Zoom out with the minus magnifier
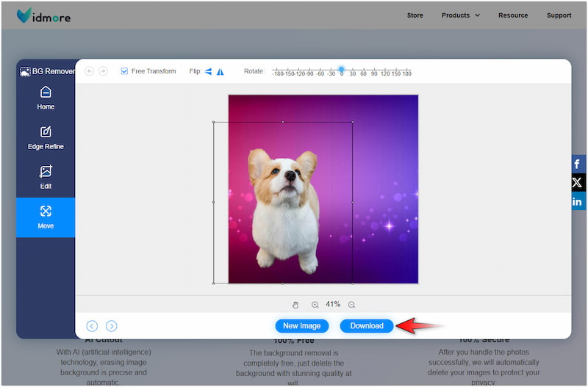 point(351,305)
